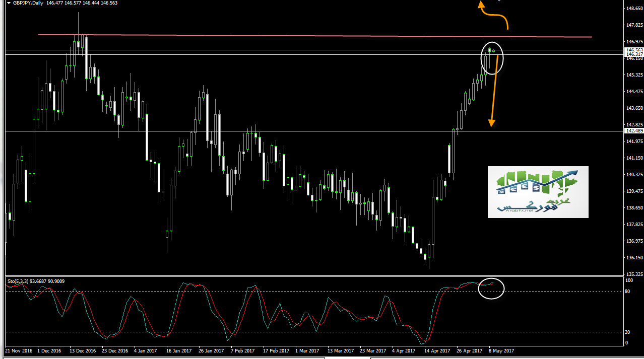
Task: Click price scale value 136.975
Action: tap(633, 241)
